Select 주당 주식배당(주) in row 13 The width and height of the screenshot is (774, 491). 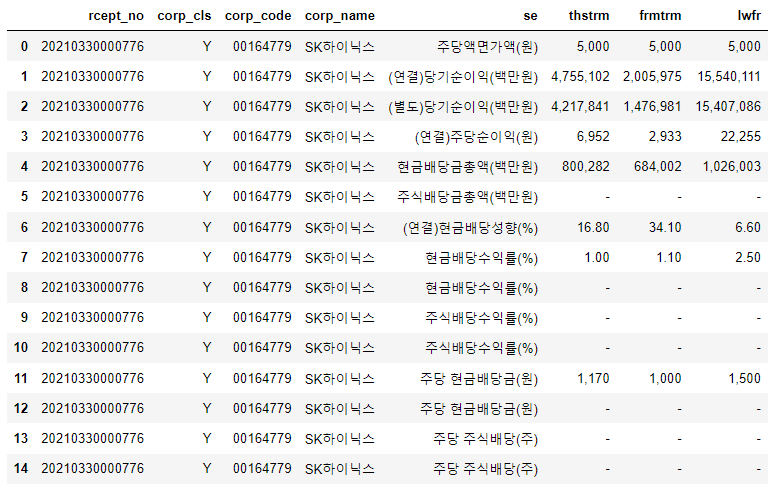485,439
